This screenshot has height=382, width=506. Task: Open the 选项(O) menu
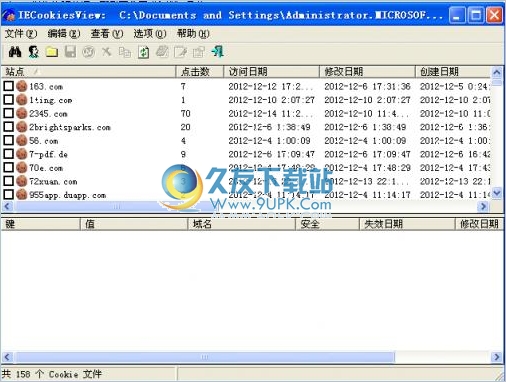coord(150,34)
